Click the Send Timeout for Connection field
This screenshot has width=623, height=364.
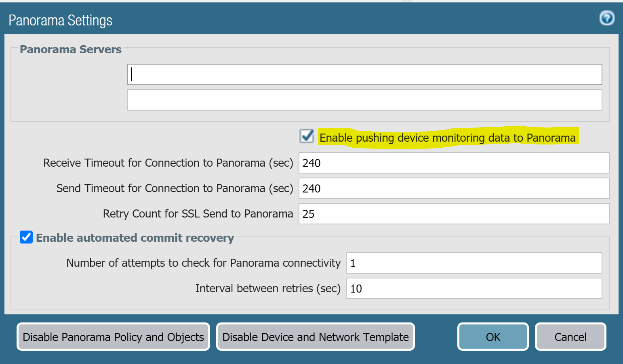[x=453, y=188]
